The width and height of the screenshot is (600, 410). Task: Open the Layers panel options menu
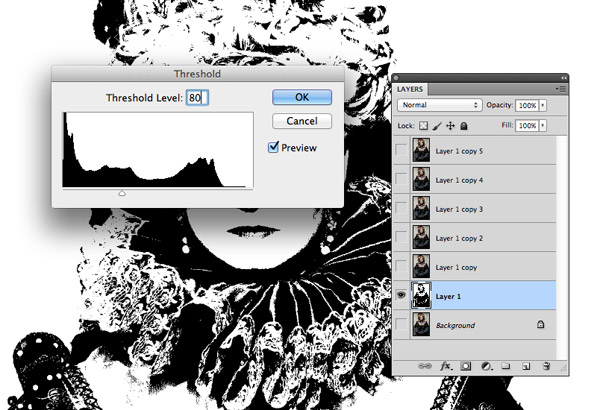pyautogui.click(x=561, y=89)
